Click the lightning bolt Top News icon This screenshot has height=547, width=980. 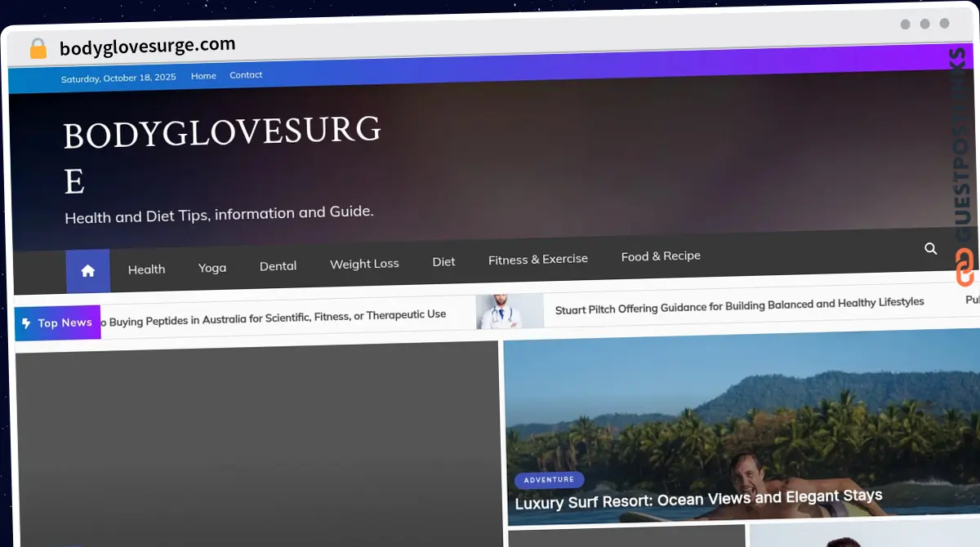tap(26, 323)
